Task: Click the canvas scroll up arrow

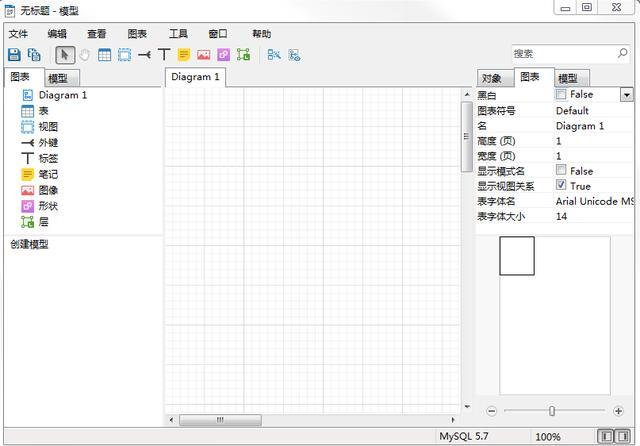Action: [x=467, y=94]
